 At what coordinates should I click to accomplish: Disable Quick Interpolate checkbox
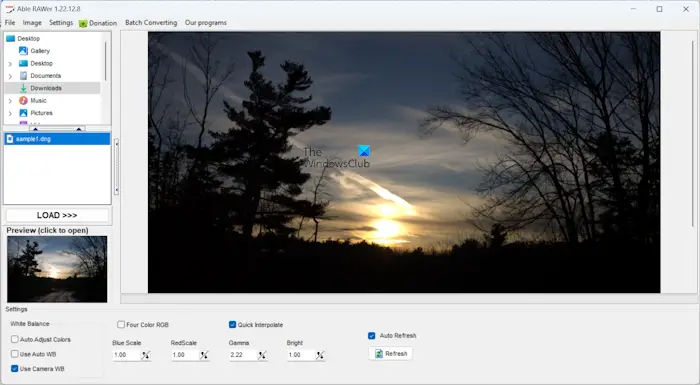[x=233, y=325]
